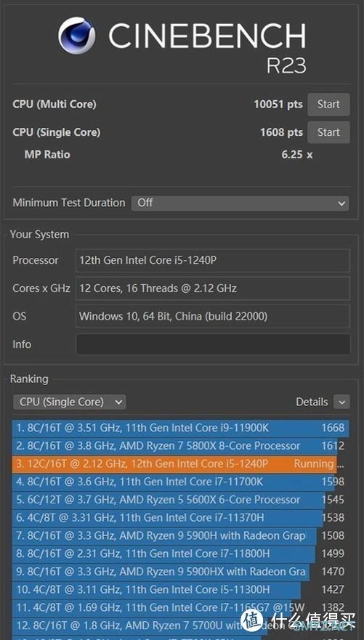Viewport: 364px width, 640px height.
Task: Start the CPU Multi Core test
Action: click(328, 105)
